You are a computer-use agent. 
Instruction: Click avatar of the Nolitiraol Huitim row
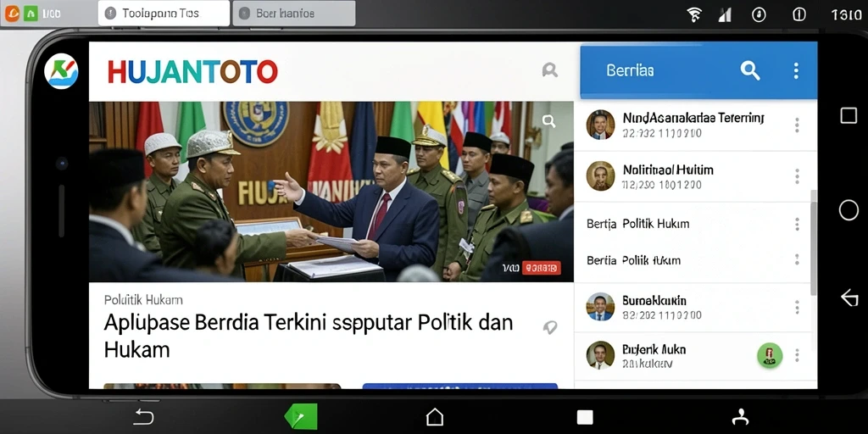pos(601,176)
